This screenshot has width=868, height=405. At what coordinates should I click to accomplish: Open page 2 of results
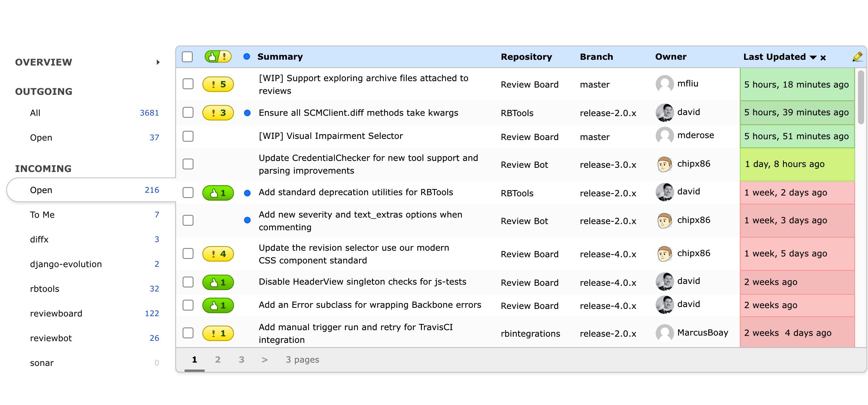click(218, 359)
